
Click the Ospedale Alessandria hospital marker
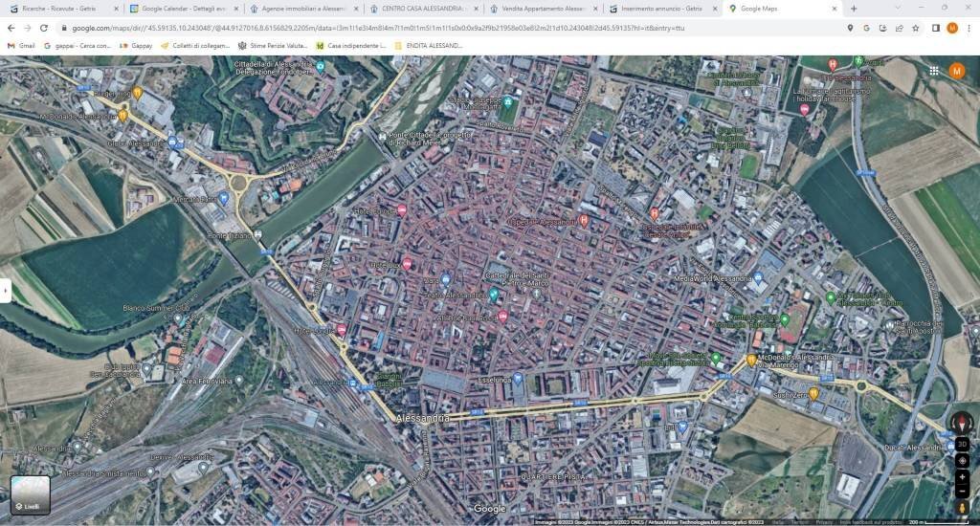pos(583,221)
